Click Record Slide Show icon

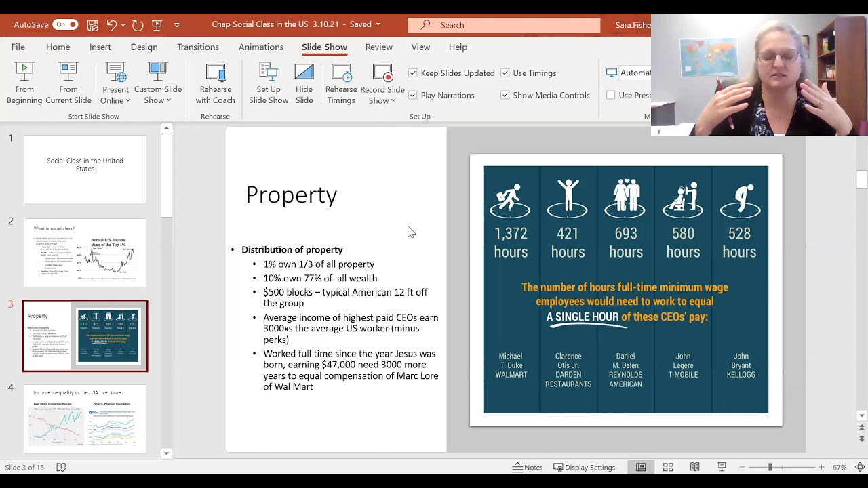[x=382, y=72]
